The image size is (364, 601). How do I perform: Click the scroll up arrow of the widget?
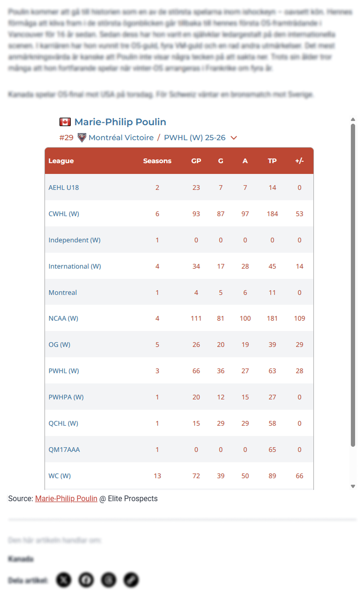click(x=353, y=120)
